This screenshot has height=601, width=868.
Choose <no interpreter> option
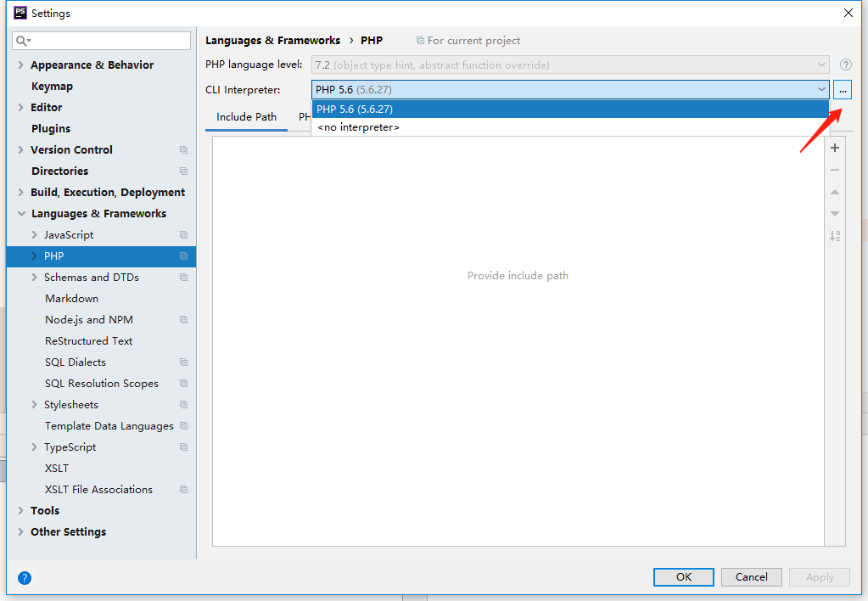point(570,127)
